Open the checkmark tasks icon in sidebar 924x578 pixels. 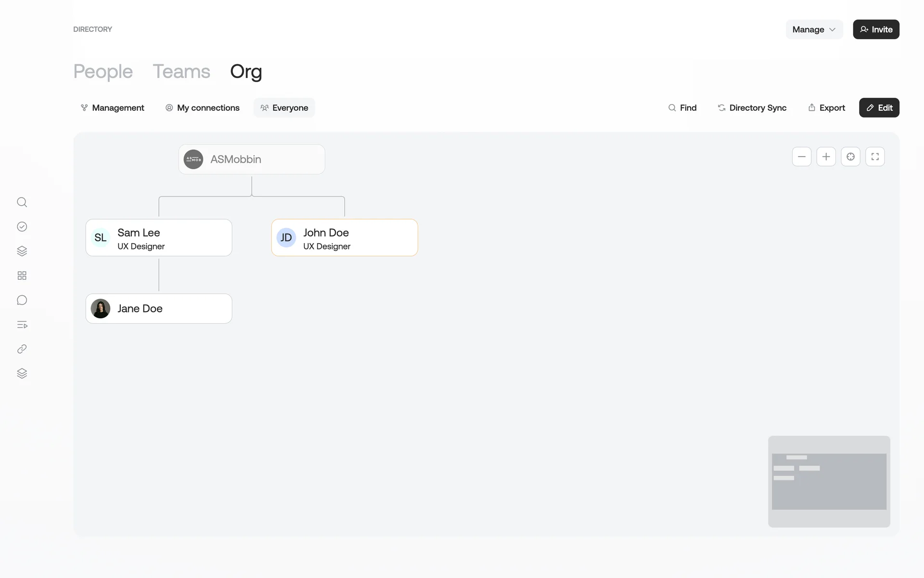tap(22, 227)
